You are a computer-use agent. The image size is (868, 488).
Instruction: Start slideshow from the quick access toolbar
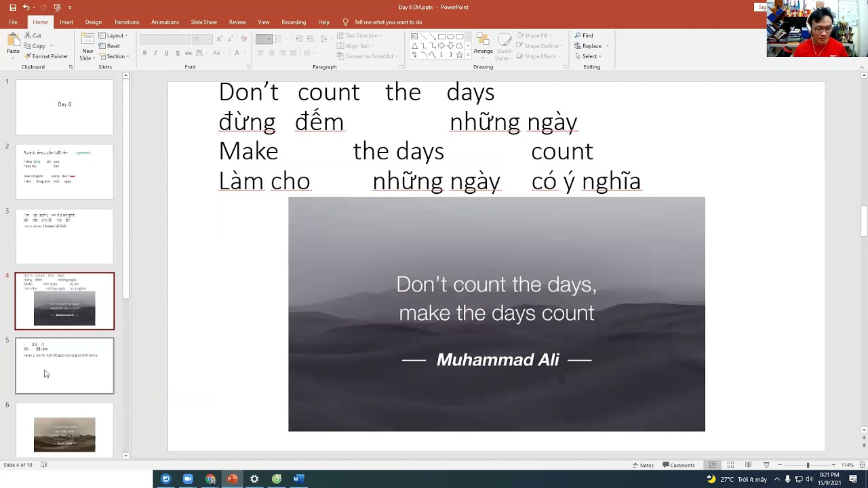click(x=57, y=7)
